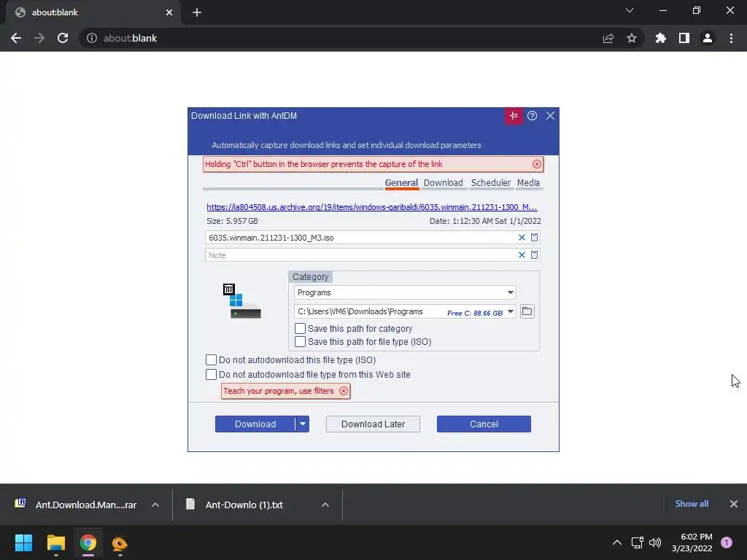Viewport: 747px width, 560px height.
Task: Click the Free C: 88.66 GB label
Action: [474, 313]
